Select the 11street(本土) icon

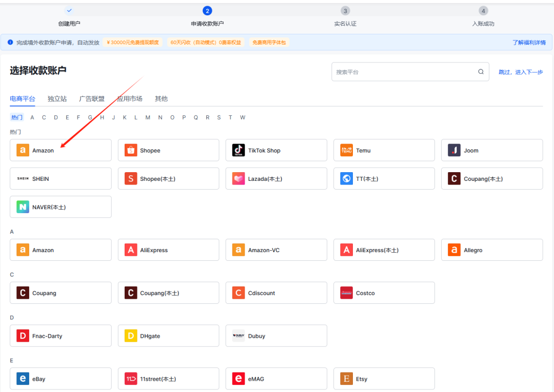[131, 379]
